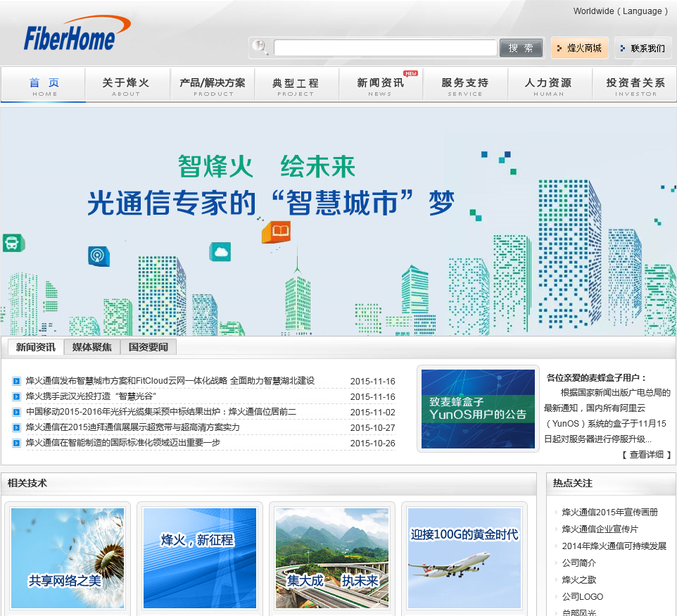Click bullet icon beside 智慧光谷 news item
The image size is (677, 616).
pyautogui.click(x=16, y=396)
